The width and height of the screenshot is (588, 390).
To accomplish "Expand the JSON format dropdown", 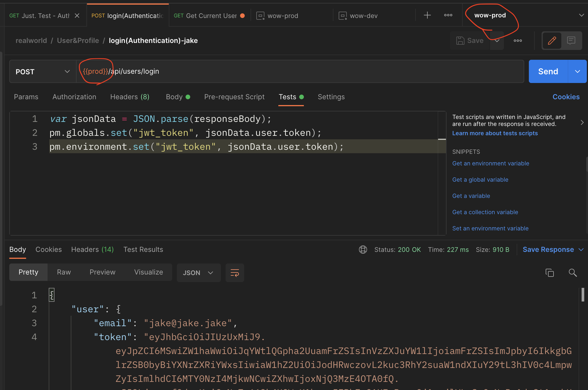I will coord(198,273).
